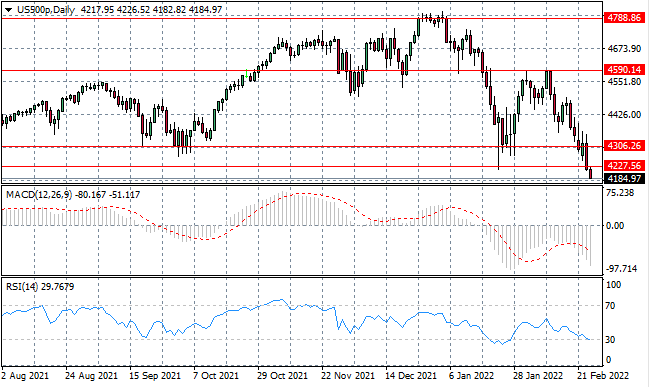Click the 4551.80 price axis value
Image resolution: width=649 pixels, height=387 pixels.
tap(624, 82)
